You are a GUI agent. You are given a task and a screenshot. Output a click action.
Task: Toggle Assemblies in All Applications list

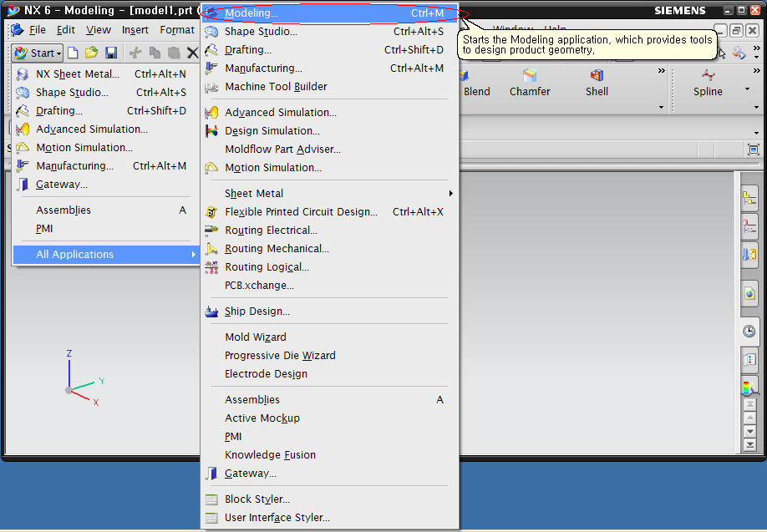tap(331, 400)
